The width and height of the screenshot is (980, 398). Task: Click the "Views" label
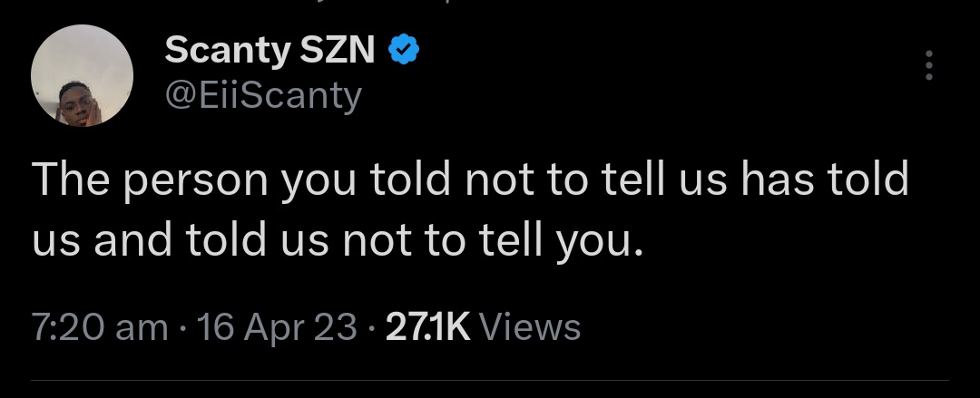pyautogui.click(x=529, y=327)
